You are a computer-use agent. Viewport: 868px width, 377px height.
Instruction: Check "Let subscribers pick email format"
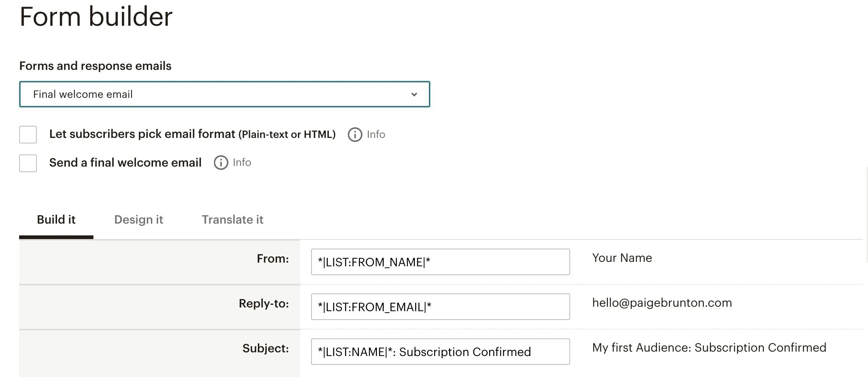click(x=28, y=135)
